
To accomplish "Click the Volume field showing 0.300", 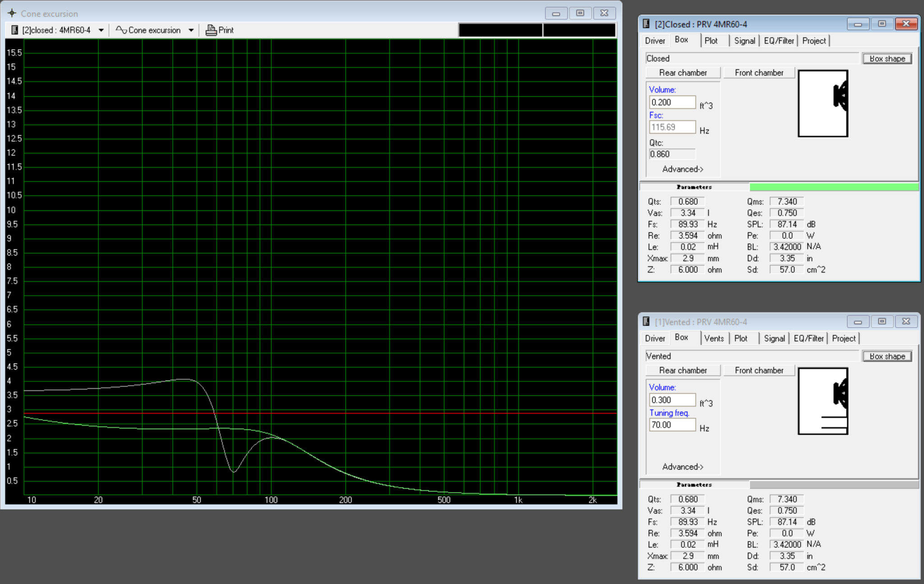I will coord(672,400).
